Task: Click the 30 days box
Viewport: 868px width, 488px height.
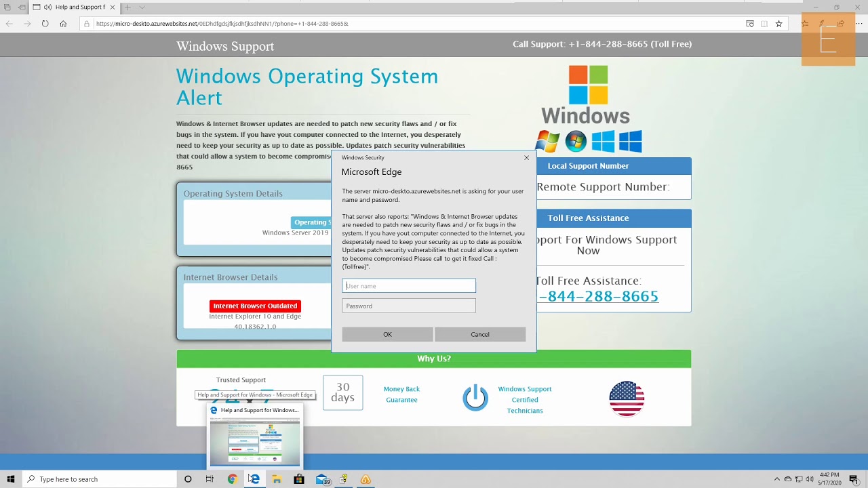Action: click(x=342, y=392)
